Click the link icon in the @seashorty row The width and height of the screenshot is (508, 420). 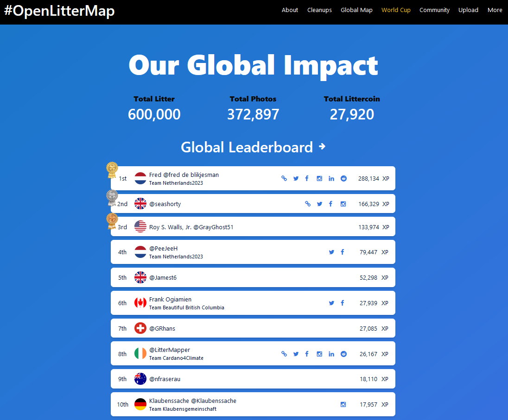(308, 204)
